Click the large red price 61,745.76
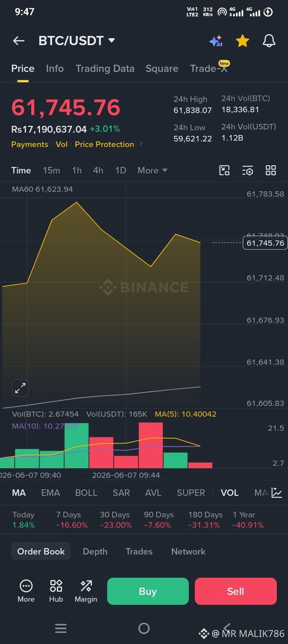This screenshot has height=644, width=288. (x=66, y=107)
